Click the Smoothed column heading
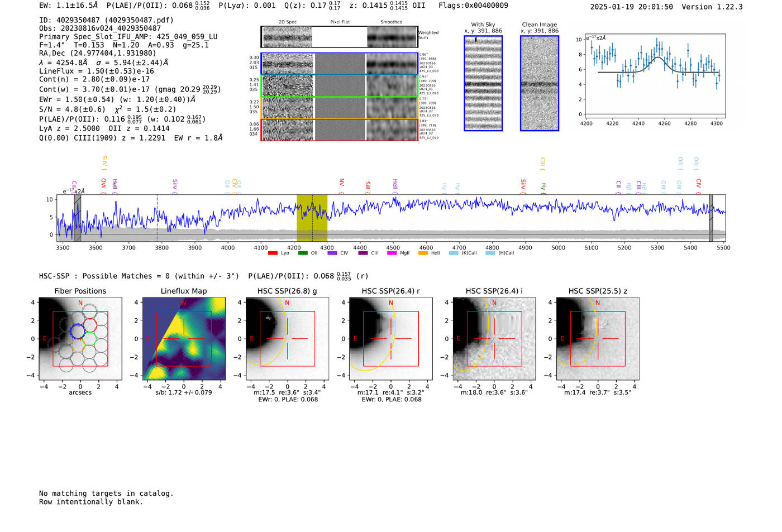The height and width of the screenshot is (532, 782). pyautogui.click(x=391, y=22)
